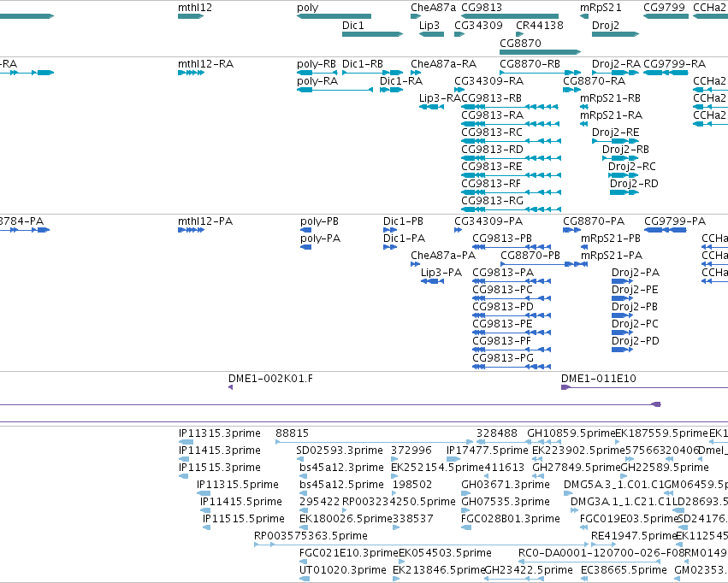Click the 88815 cDNA label

[292, 433]
